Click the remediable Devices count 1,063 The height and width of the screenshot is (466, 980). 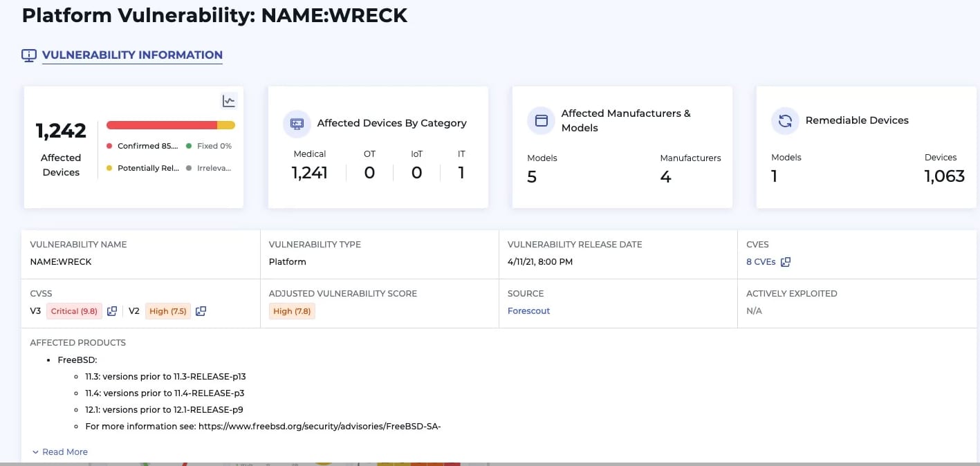point(944,176)
